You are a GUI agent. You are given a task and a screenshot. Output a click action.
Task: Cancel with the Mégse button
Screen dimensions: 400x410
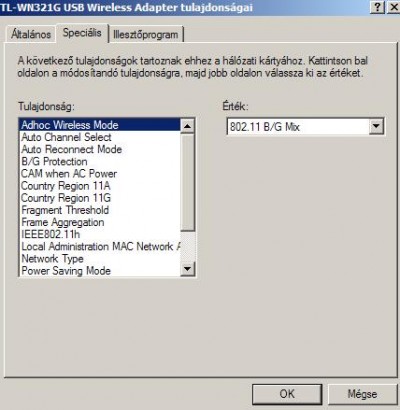362,394
